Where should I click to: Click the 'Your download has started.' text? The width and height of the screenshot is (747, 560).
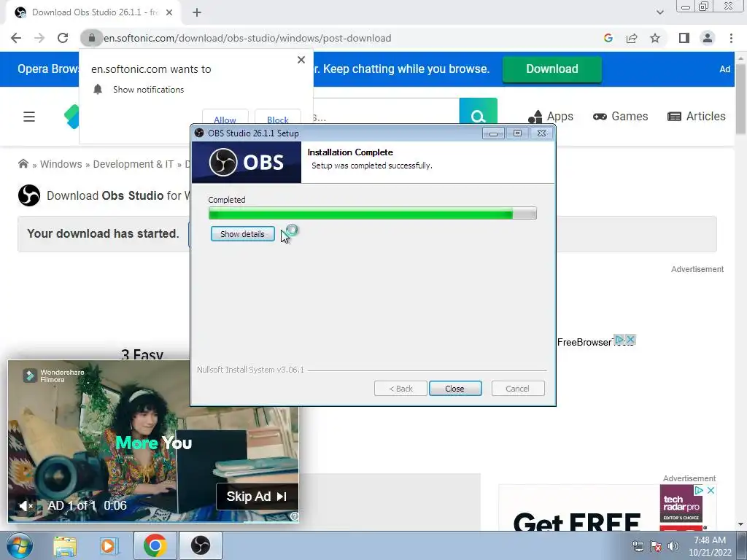point(103,233)
